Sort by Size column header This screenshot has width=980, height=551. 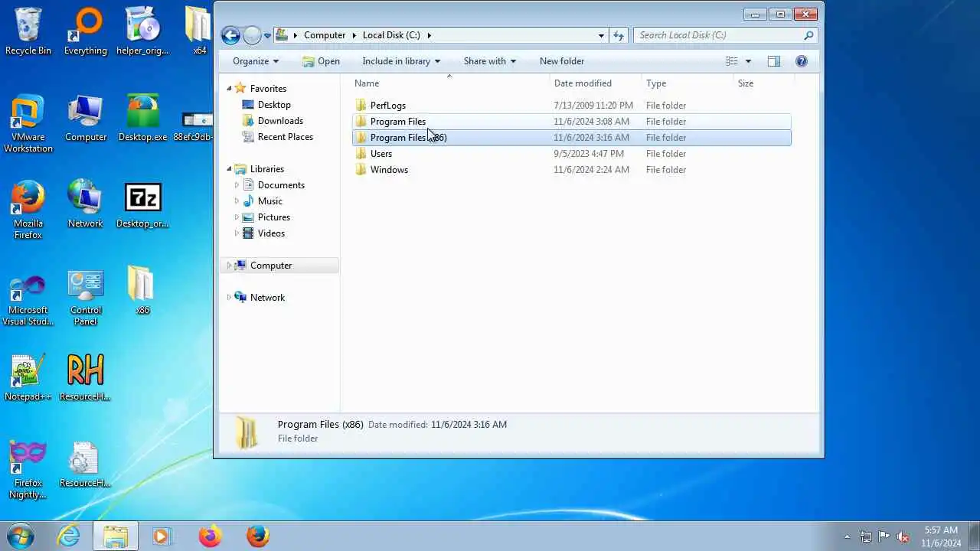click(x=763, y=83)
